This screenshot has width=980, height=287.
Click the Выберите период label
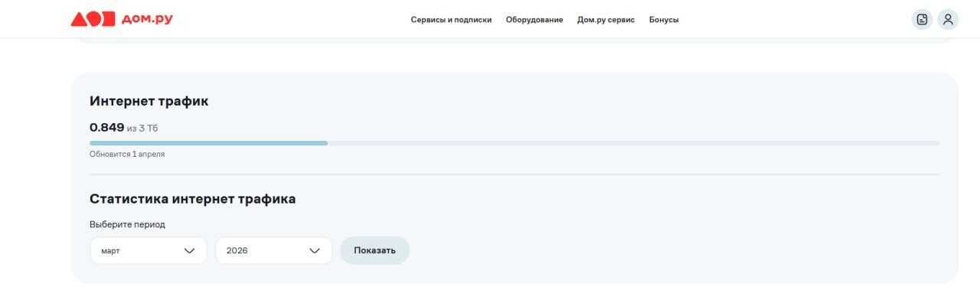coord(127,224)
